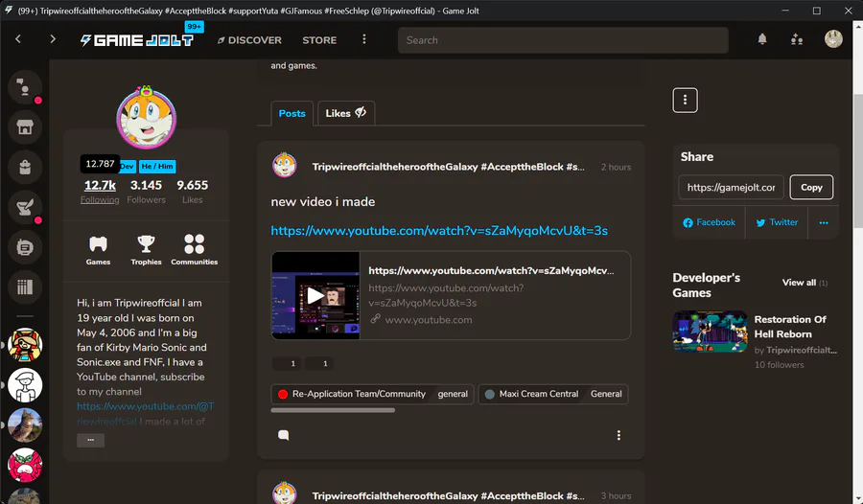Click the author avatar on the 2 hours post

click(x=285, y=166)
